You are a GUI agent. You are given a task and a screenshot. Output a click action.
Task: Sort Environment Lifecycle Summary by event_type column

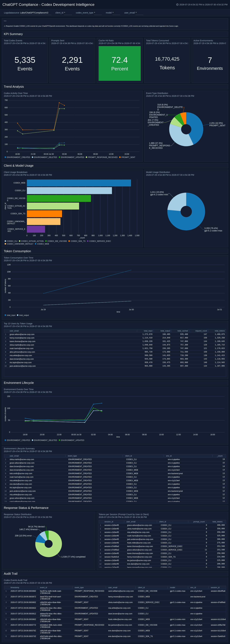point(72,456)
